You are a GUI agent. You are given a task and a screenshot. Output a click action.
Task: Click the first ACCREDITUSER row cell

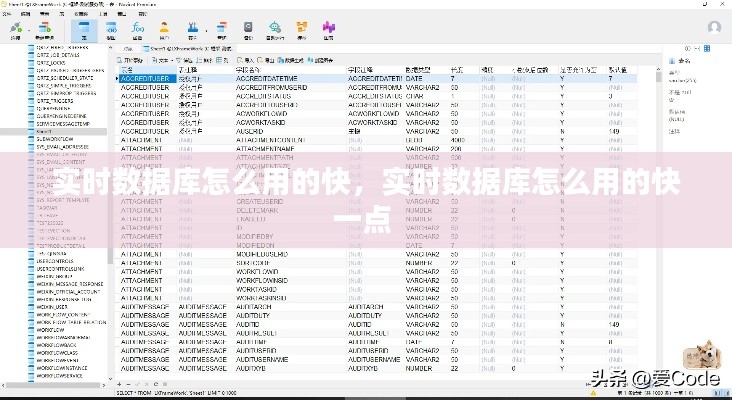(145, 77)
